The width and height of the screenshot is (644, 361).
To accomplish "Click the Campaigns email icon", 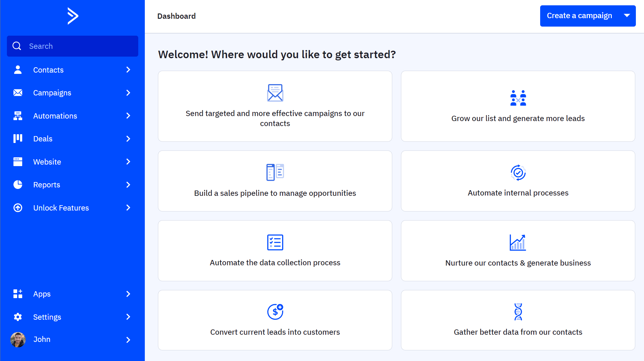I will coord(18,93).
